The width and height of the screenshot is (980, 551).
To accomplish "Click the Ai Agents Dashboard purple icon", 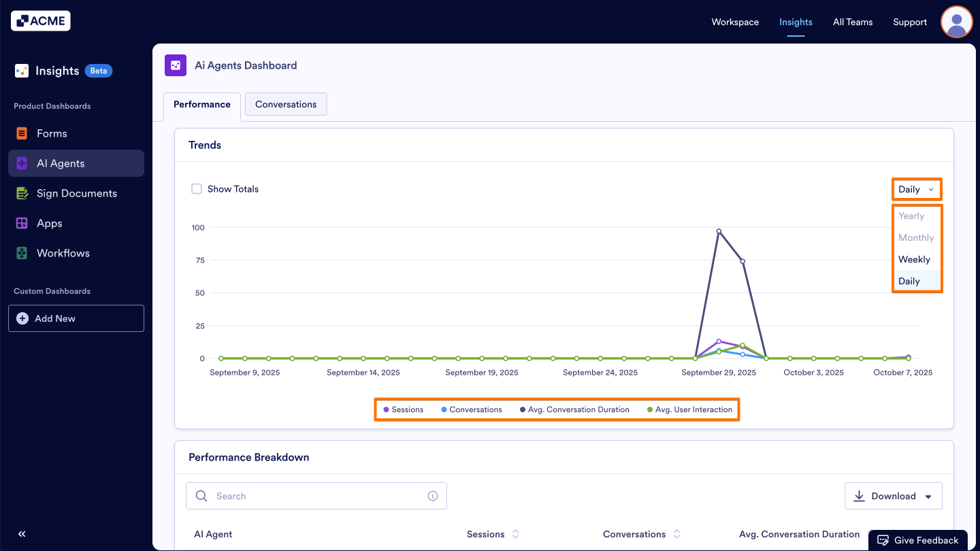I will point(176,65).
